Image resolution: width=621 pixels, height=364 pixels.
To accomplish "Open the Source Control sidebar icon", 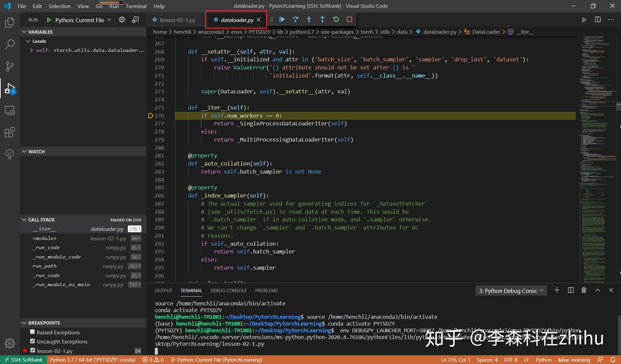I will click(x=9, y=66).
